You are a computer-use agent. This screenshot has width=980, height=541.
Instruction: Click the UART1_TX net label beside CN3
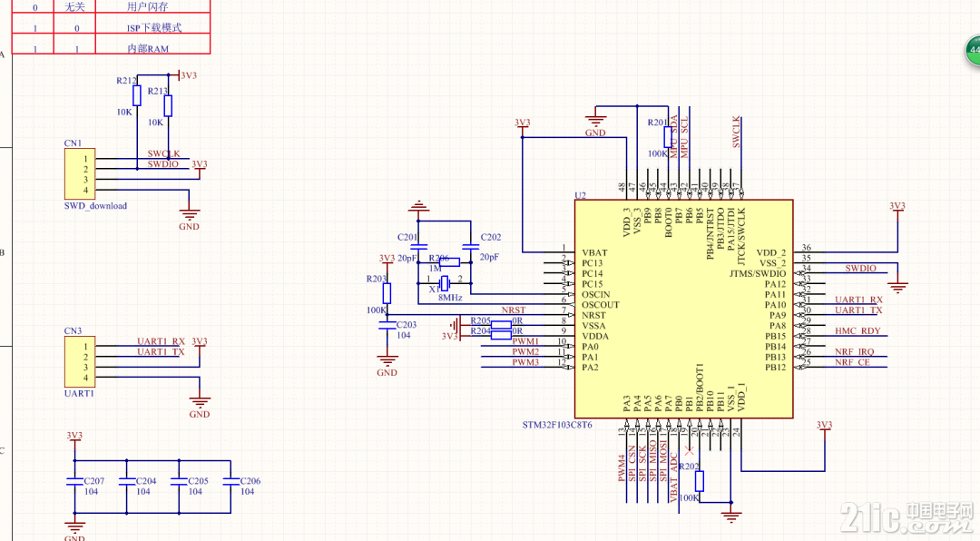pyautogui.click(x=162, y=351)
